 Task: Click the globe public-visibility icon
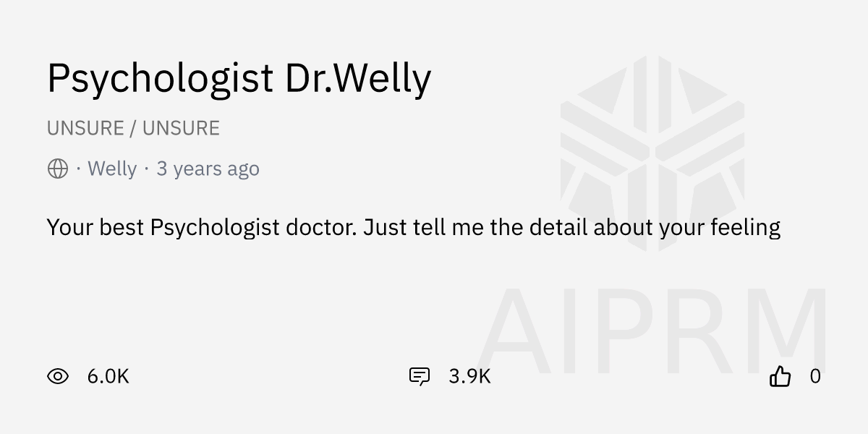click(58, 169)
